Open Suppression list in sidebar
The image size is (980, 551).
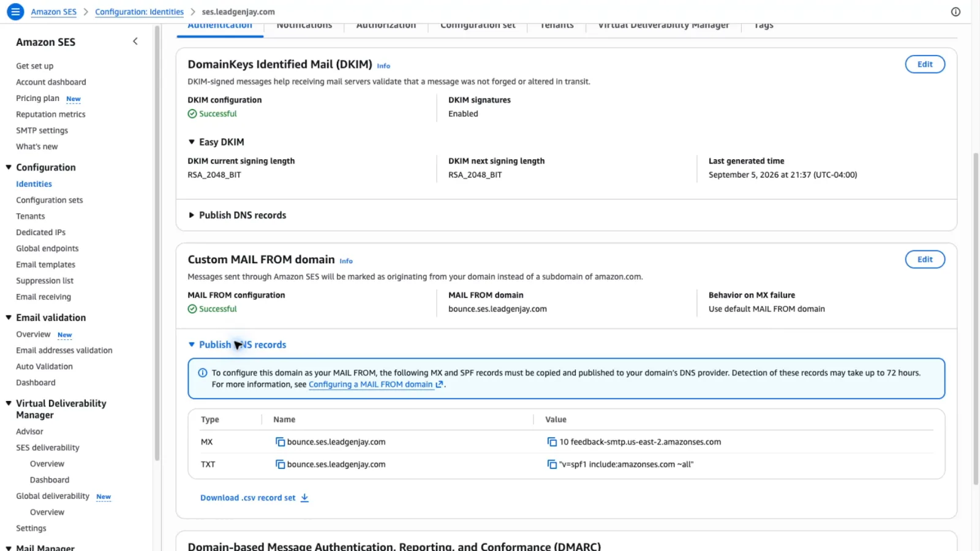tap(44, 281)
